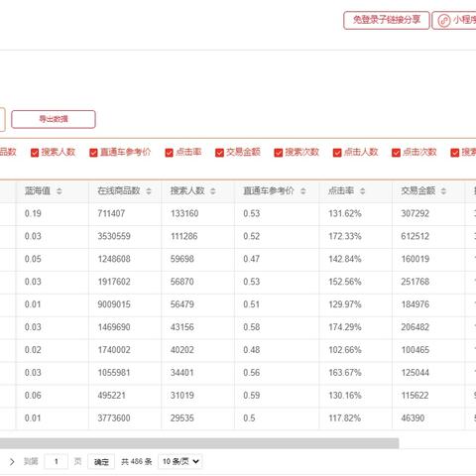Select cell value 111286

(x=183, y=236)
